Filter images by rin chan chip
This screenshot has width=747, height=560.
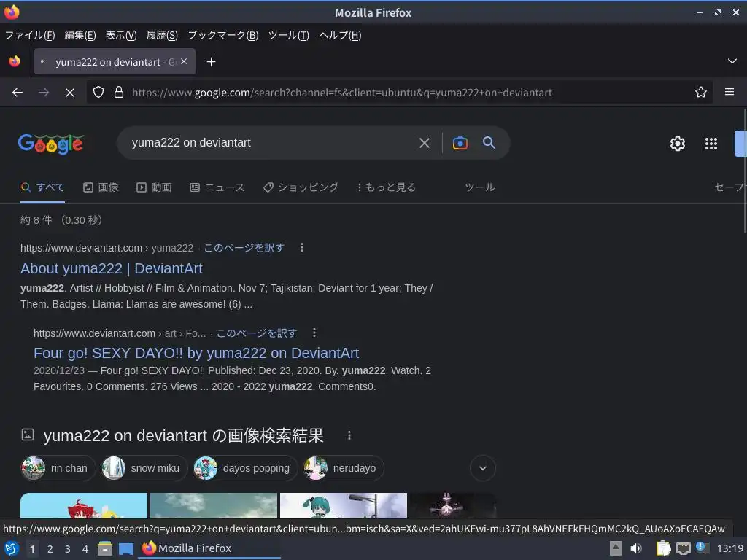pos(58,468)
